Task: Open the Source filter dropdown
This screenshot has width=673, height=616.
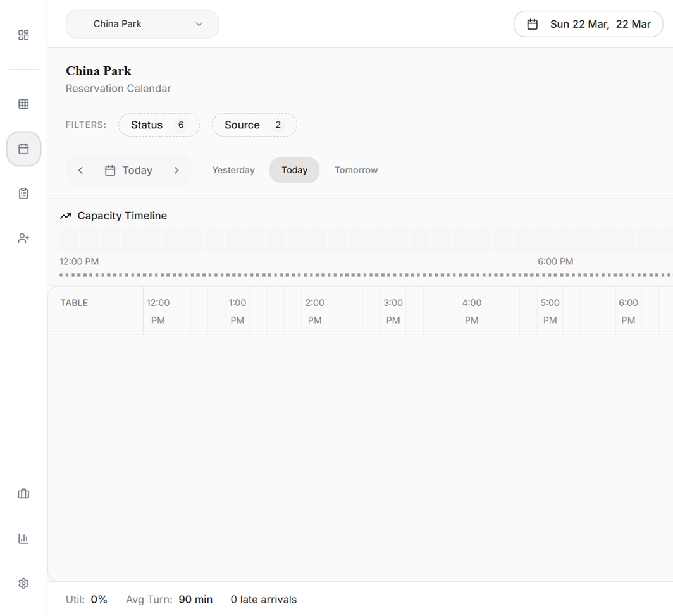Action: click(x=254, y=125)
